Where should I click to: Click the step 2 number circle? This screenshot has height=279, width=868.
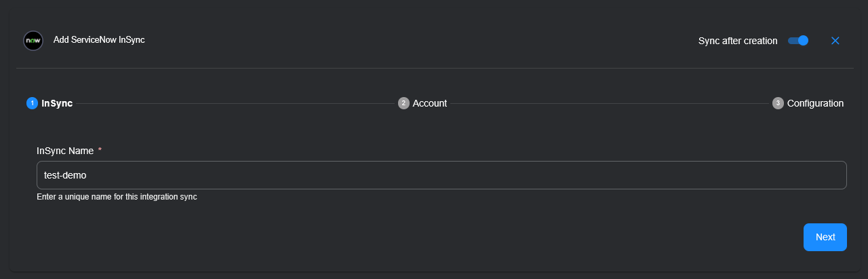pos(403,103)
